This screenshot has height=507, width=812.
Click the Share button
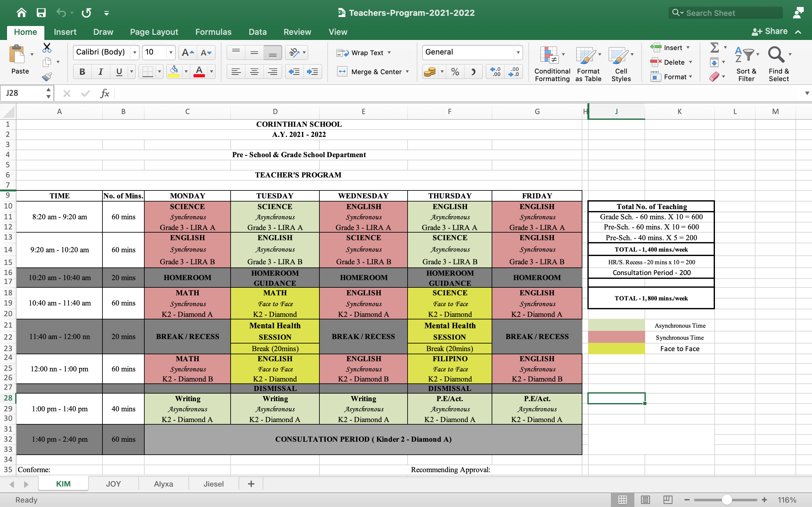pyautogui.click(x=770, y=31)
